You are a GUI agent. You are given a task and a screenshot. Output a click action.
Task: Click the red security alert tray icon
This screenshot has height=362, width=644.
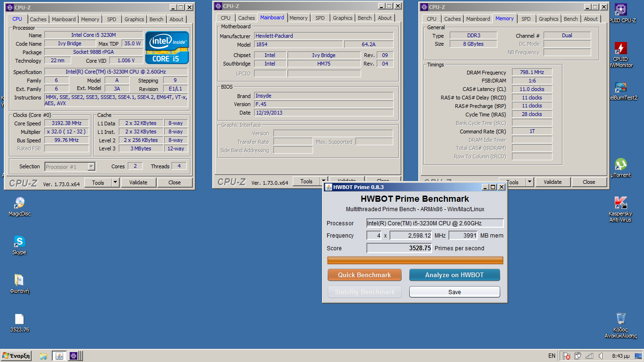point(567,356)
